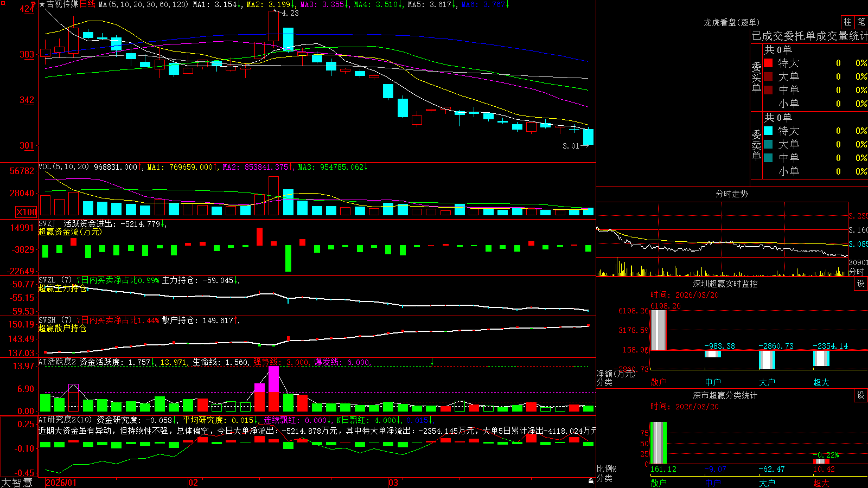Click the 大智慧 logo at bottom-left
Image resolution: width=868 pixels, height=488 pixels.
[17, 483]
